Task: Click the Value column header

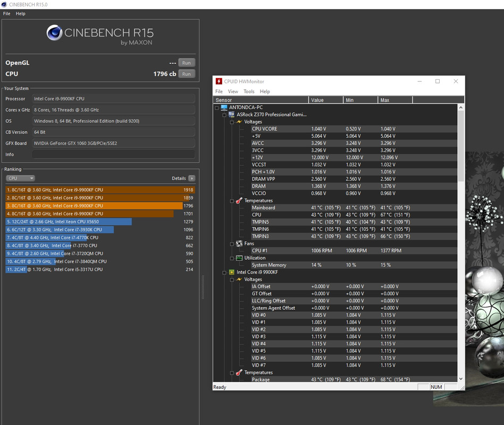Action: tap(326, 100)
